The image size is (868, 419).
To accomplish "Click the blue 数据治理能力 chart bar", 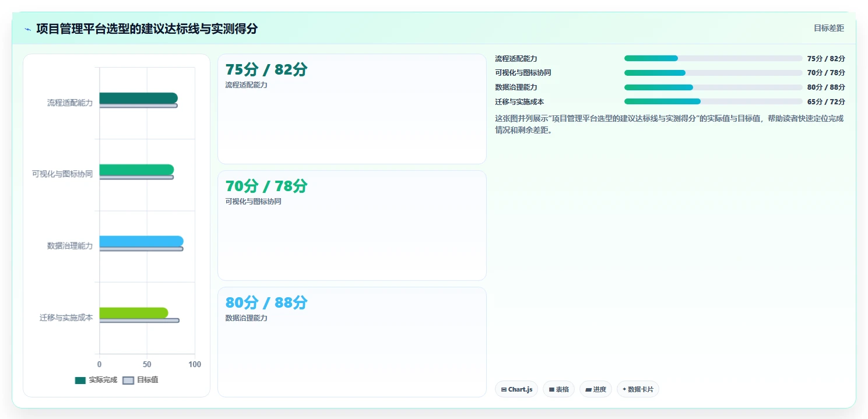I will coord(141,241).
